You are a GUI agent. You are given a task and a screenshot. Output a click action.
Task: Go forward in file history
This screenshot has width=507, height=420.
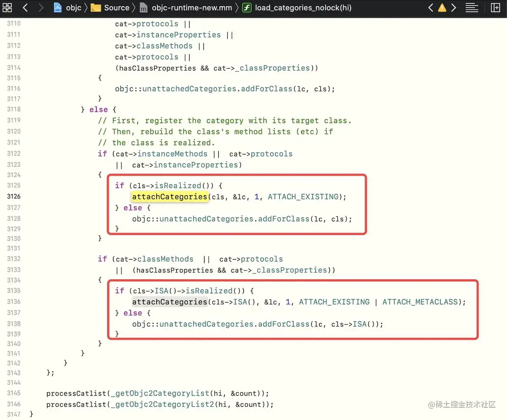click(41, 8)
